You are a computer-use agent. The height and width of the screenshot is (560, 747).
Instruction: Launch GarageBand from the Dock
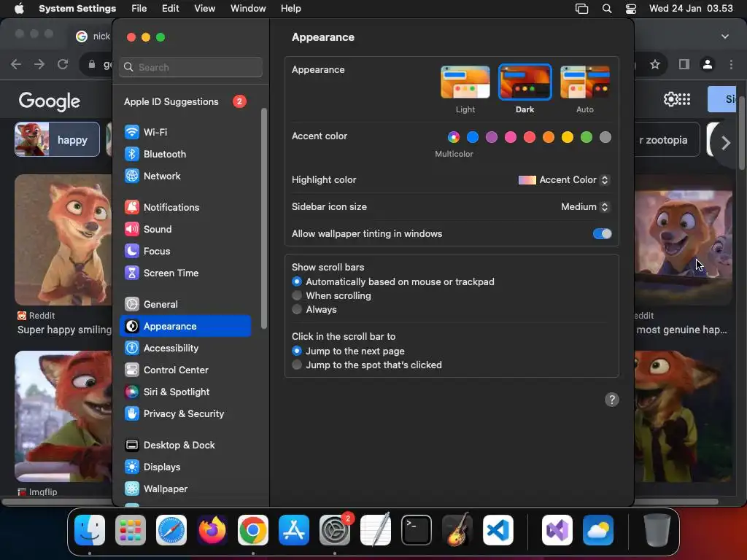[x=457, y=530]
